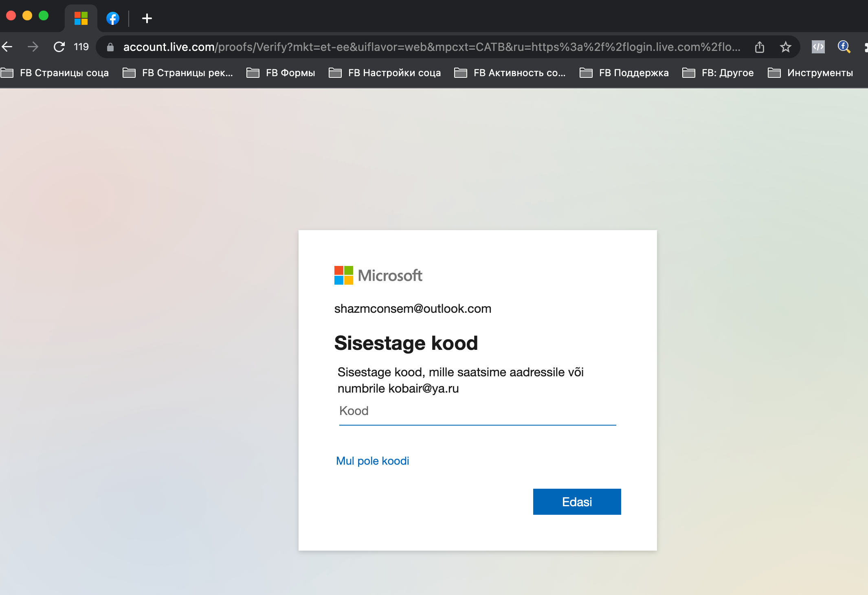Image resolution: width=868 pixels, height=595 pixels.
Task: Click the browser back arrow
Action: pyautogui.click(x=7, y=47)
